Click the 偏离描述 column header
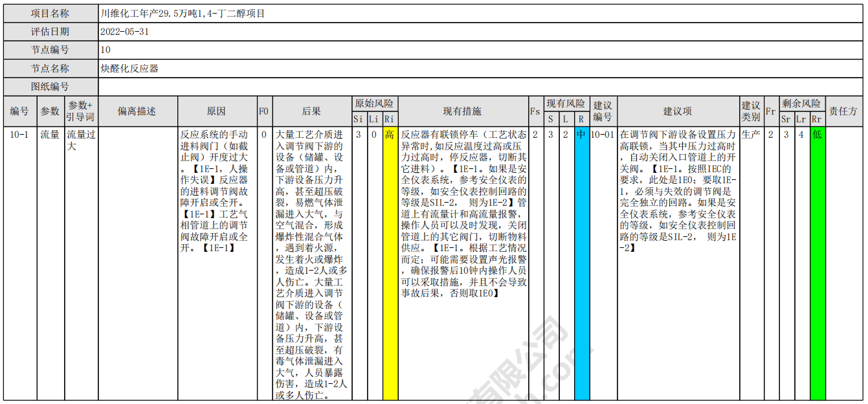 (138, 111)
